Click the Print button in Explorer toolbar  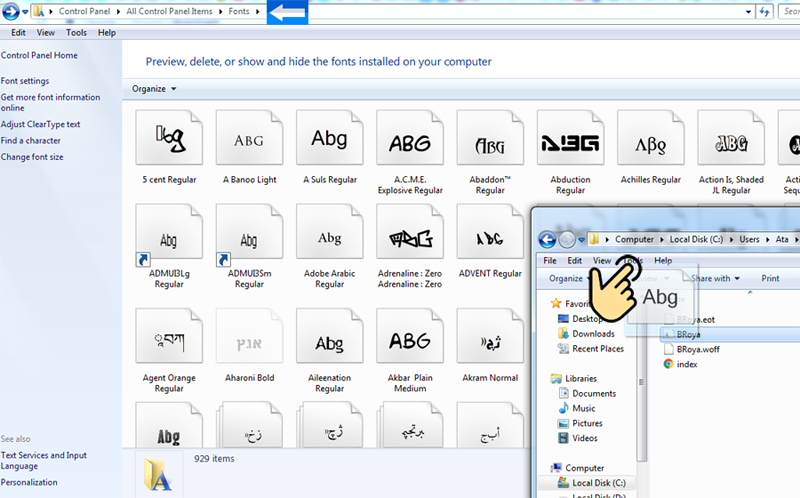(x=770, y=278)
